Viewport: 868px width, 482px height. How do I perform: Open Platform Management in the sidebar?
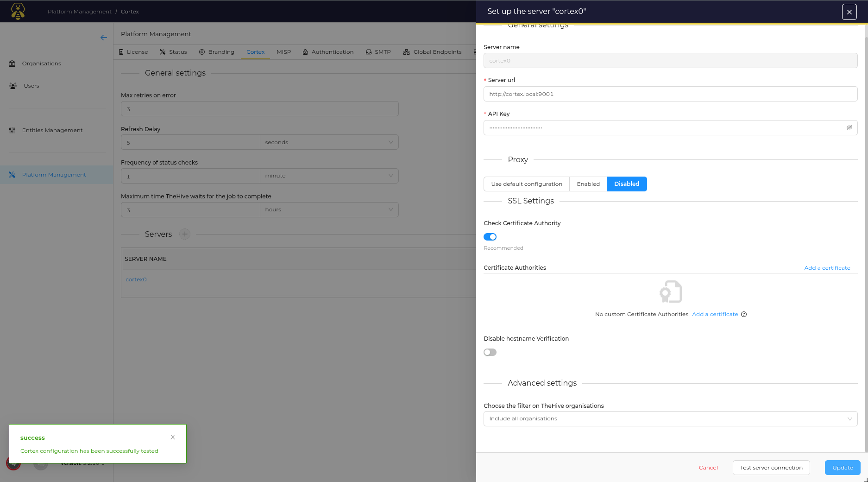pyautogui.click(x=57, y=175)
